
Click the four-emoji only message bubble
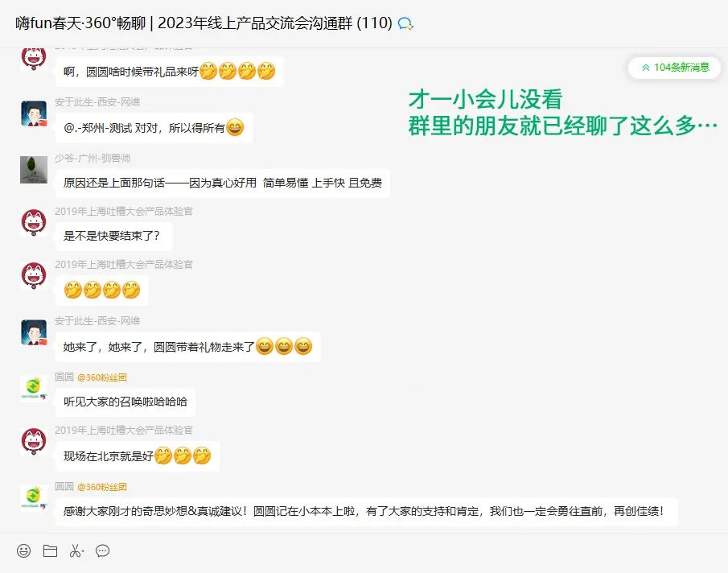click(x=102, y=290)
